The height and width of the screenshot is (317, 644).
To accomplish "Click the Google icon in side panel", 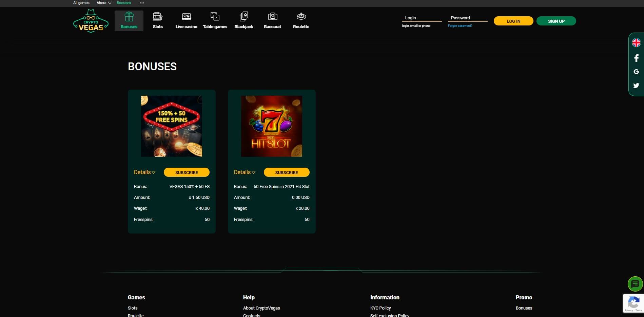I will coord(636,72).
